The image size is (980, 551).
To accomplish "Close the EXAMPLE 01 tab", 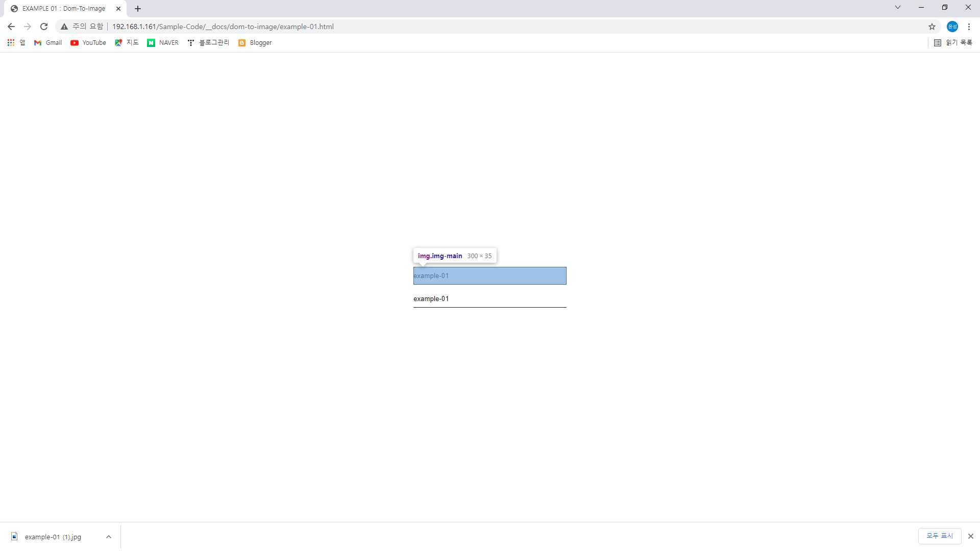I will click(x=118, y=9).
